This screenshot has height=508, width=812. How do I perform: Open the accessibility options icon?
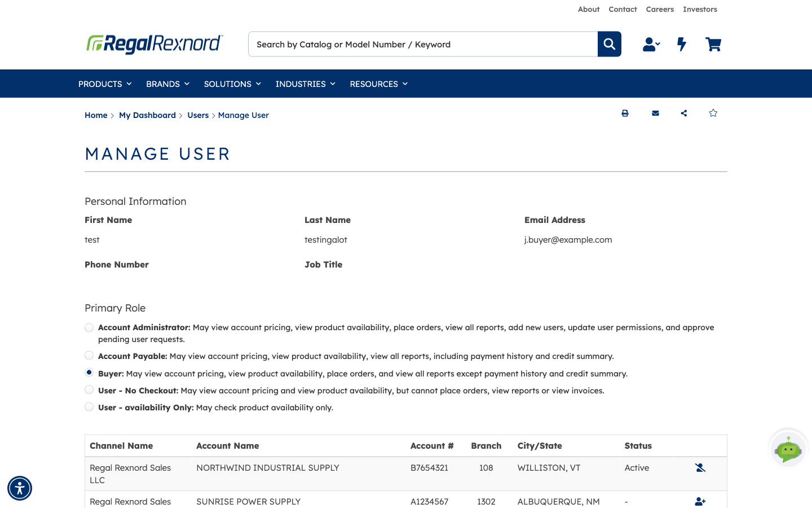pyautogui.click(x=20, y=488)
